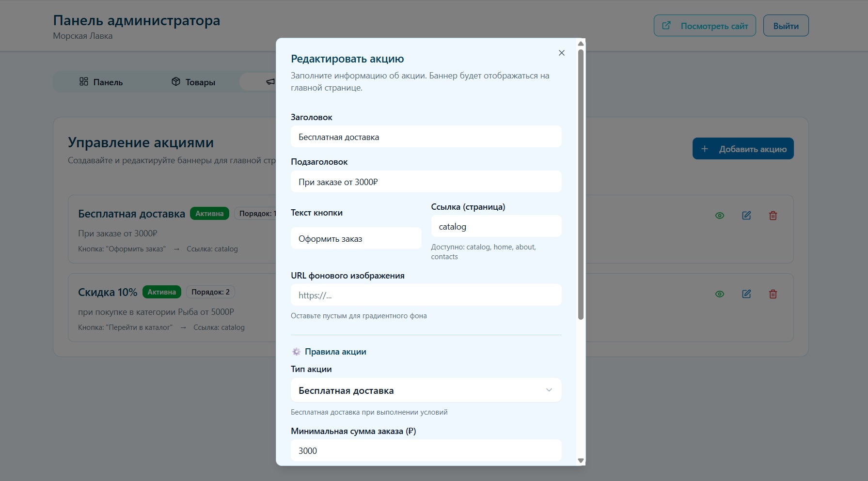
Task: Delete the Бесплатная доставка promotion
Action: coord(773,216)
